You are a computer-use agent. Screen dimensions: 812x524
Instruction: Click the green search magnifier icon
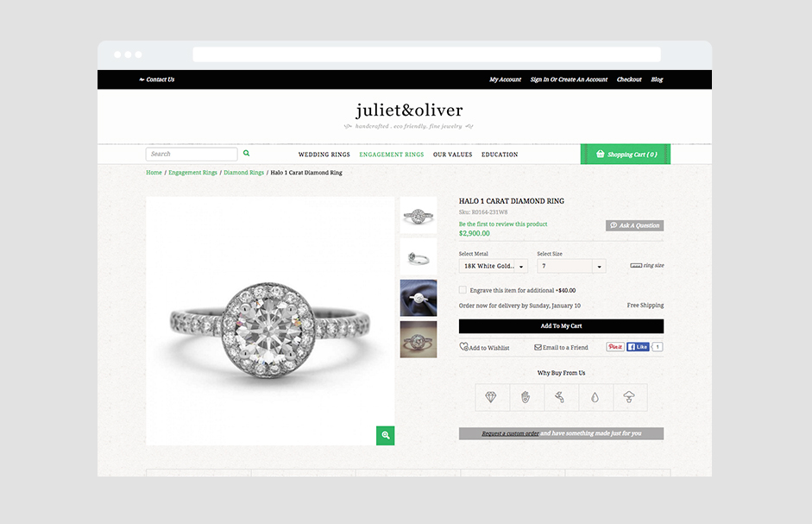(247, 154)
